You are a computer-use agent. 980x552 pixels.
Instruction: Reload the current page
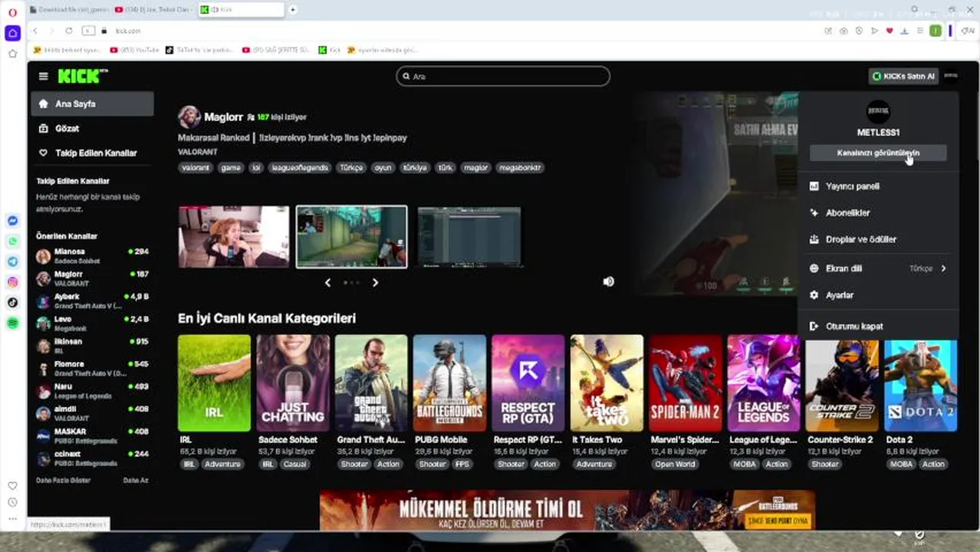68,31
